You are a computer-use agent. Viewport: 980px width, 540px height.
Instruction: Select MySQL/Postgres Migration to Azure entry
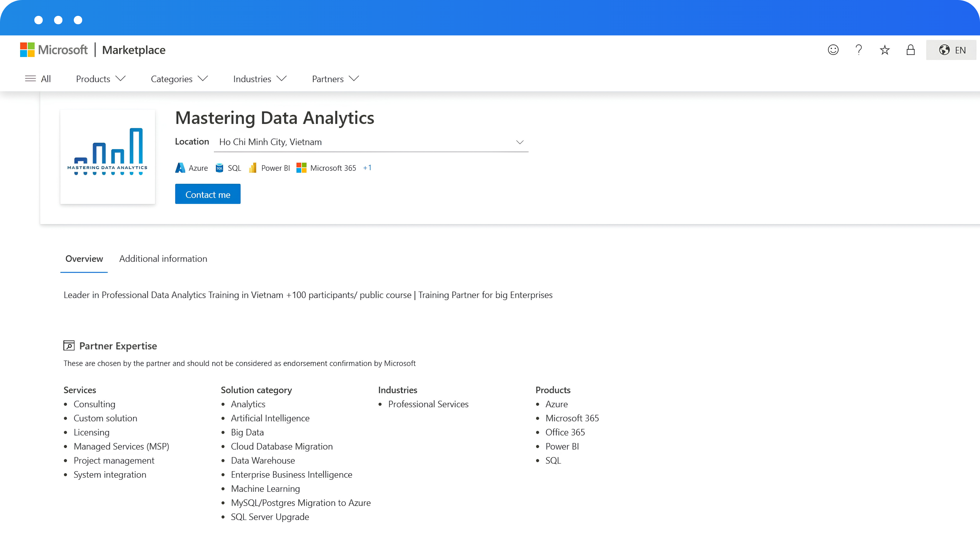point(301,502)
